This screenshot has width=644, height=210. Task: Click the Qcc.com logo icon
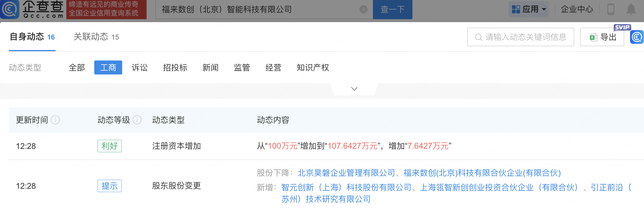10,9
